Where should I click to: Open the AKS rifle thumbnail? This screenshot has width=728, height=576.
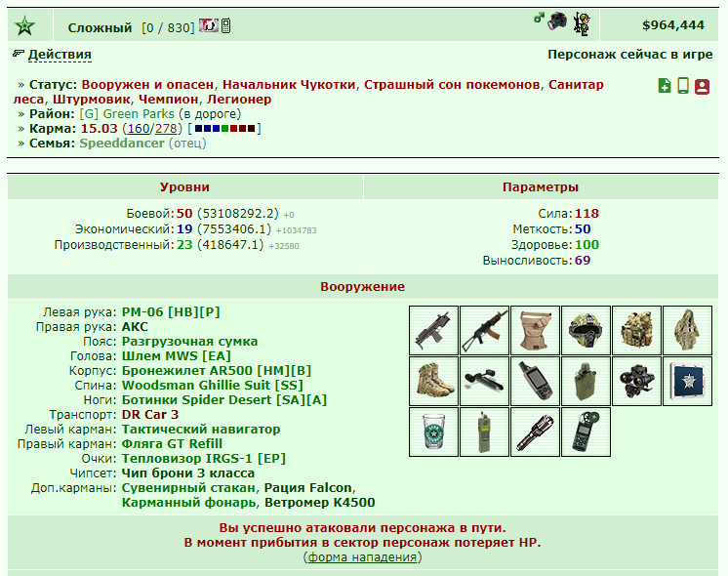(x=484, y=330)
